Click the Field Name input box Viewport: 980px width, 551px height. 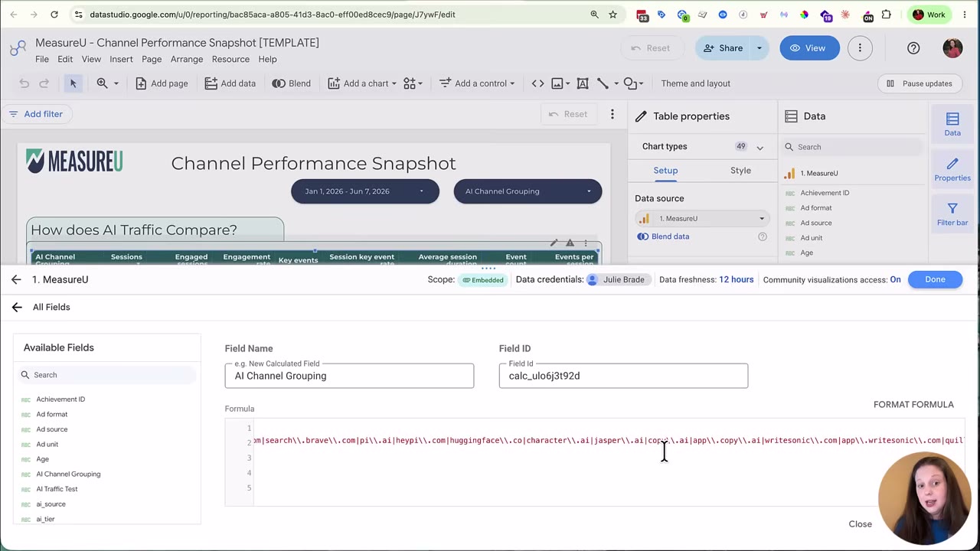click(349, 376)
